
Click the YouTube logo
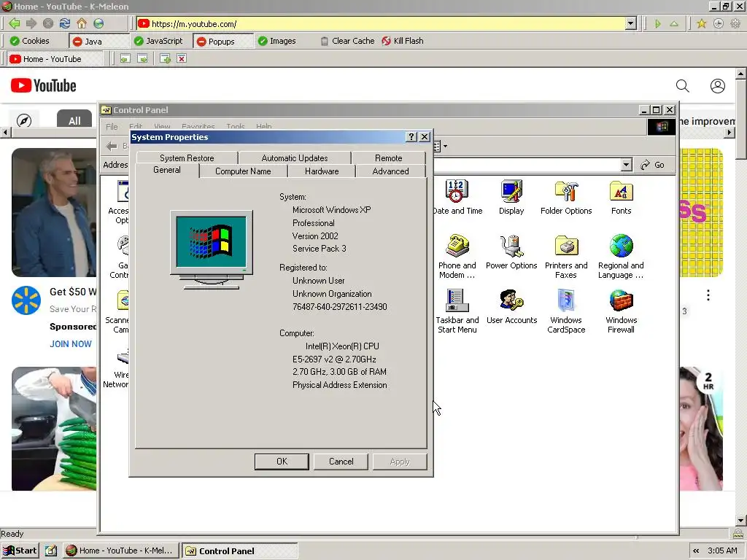click(x=43, y=86)
